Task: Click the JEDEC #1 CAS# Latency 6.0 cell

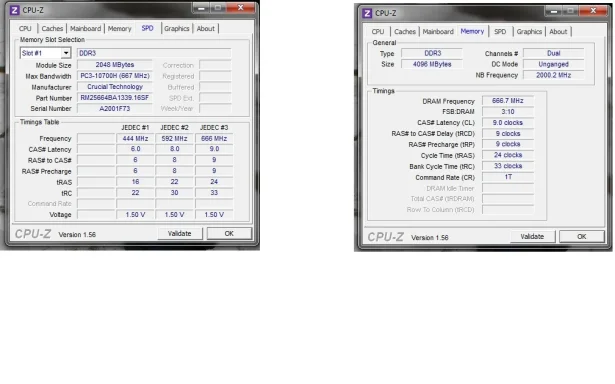Action: 135,149
